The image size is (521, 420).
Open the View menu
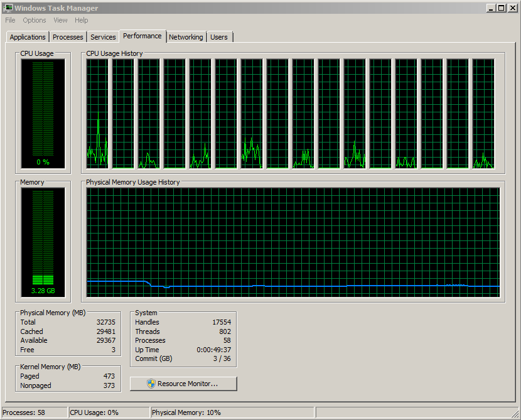click(60, 20)
